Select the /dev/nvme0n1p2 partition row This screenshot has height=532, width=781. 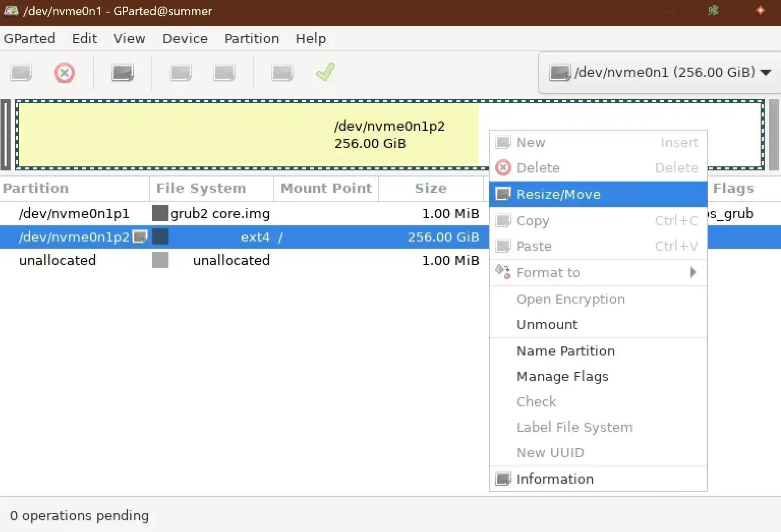(x=244, y=237)
